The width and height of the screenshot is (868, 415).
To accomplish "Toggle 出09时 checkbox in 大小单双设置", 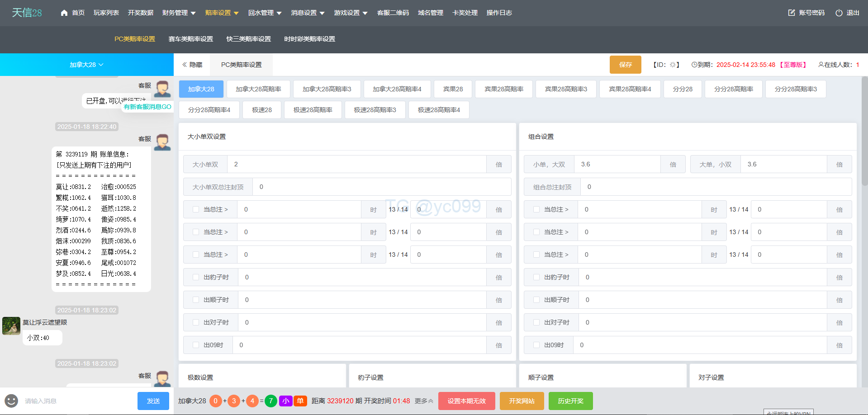I will (x=196, y=345).
